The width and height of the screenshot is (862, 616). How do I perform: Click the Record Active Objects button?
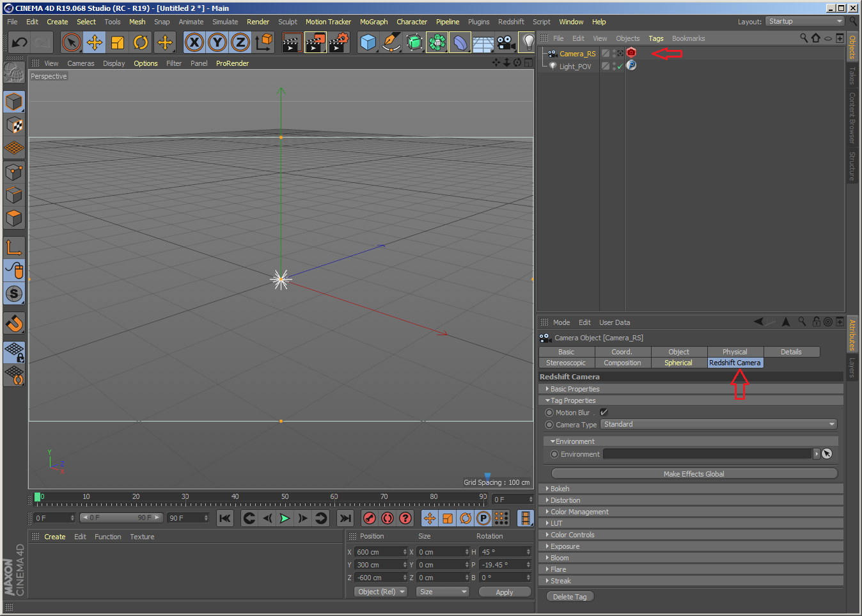pyautogui.click(x=369, y=518)
